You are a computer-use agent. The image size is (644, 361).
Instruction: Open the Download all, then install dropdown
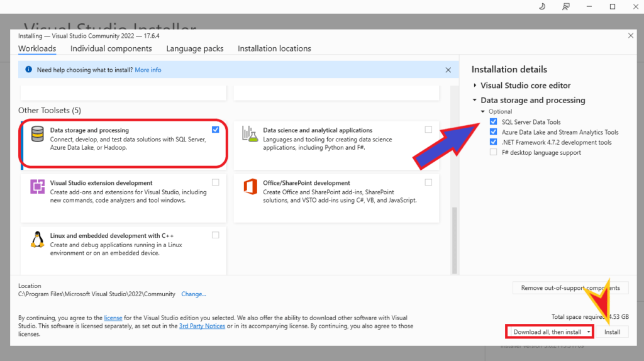[589, 332]
